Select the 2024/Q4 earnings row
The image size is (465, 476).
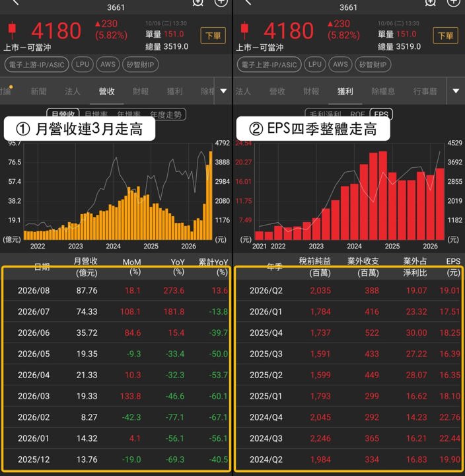coord(349,417)
